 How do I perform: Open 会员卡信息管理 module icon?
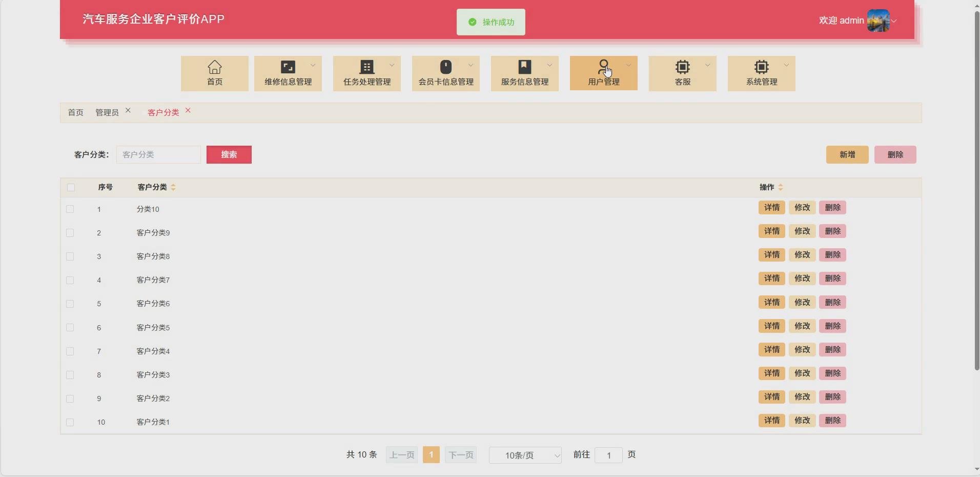(445, 67)
